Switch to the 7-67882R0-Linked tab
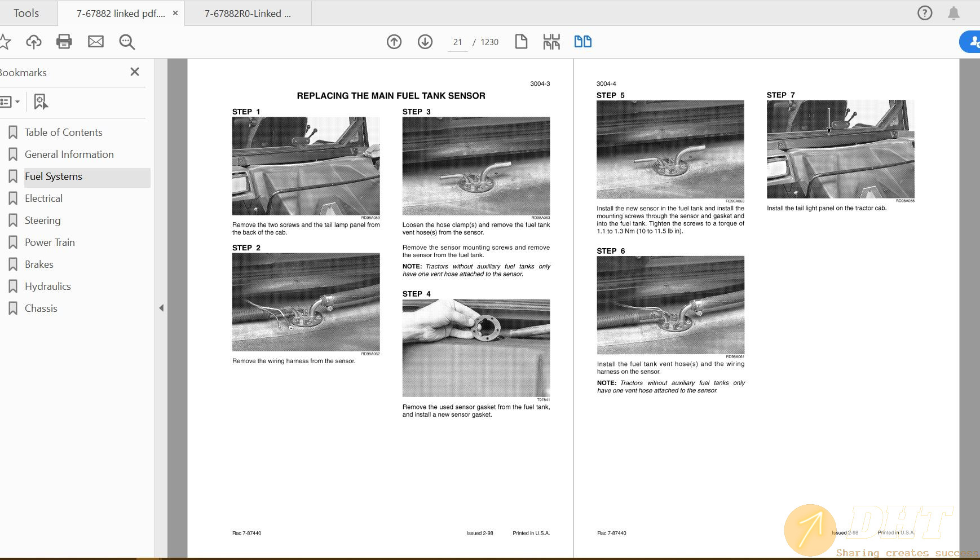Viewport: 980px width, 560px height. pos(248,14)
